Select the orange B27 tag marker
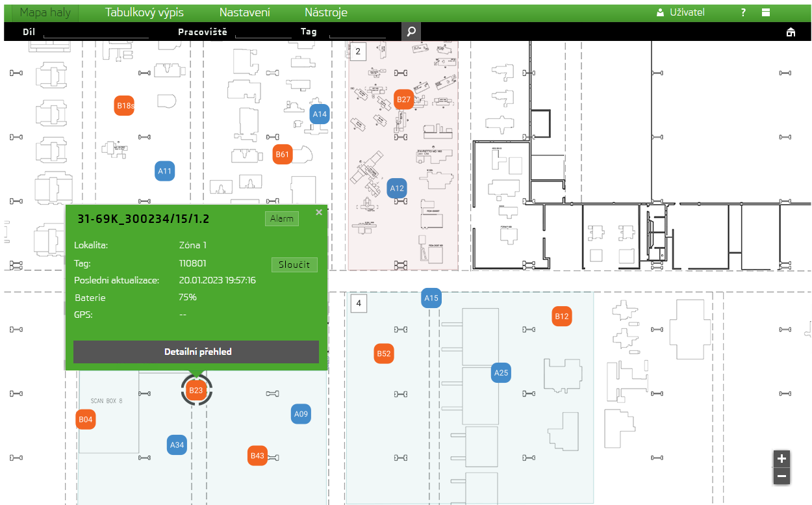This screenshot has width=812, height=505. coord(403,99)
